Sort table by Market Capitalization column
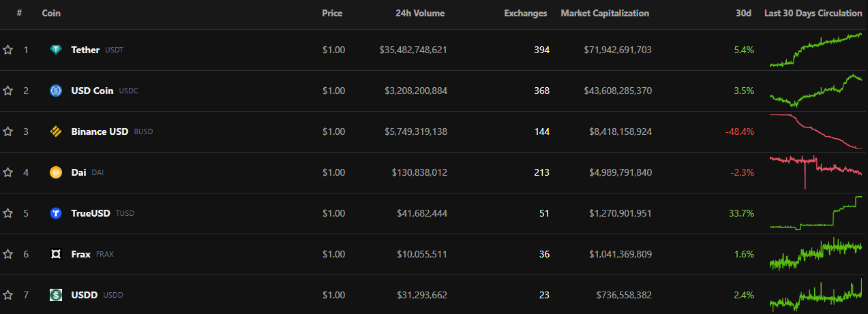 click(x=605, y=13)
